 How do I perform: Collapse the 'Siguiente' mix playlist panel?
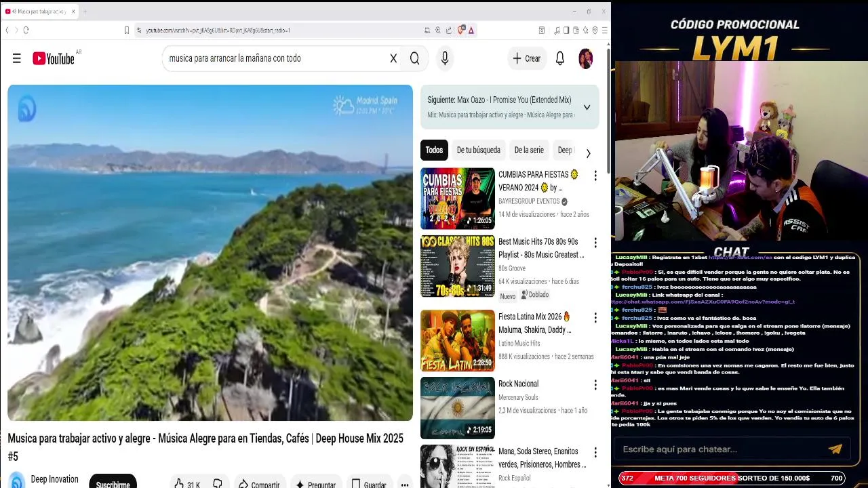(587, 107)
